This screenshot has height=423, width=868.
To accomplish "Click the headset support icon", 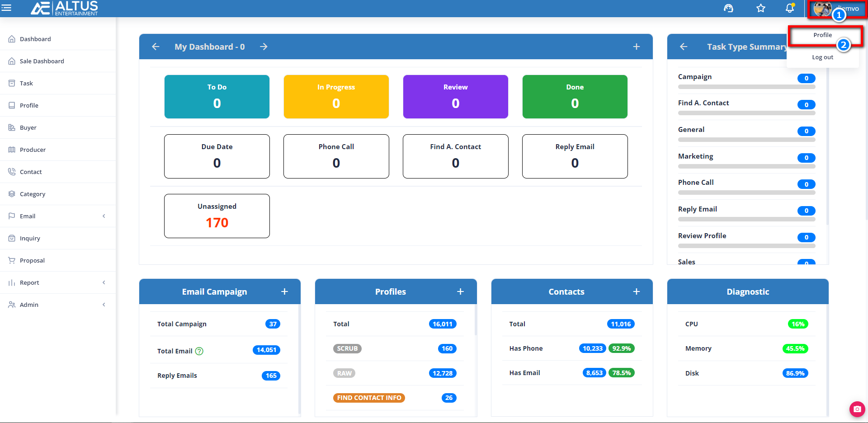I will click(728, 8).
